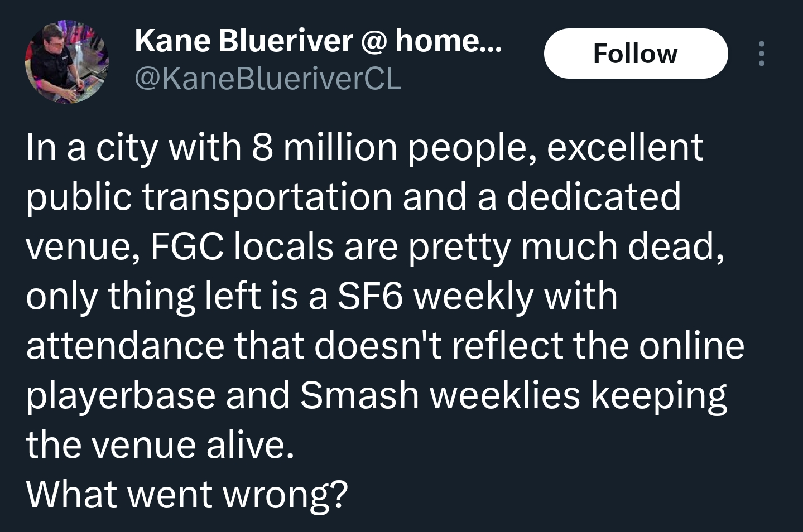Click the word 'excellent' in the first line

point(624,147)
